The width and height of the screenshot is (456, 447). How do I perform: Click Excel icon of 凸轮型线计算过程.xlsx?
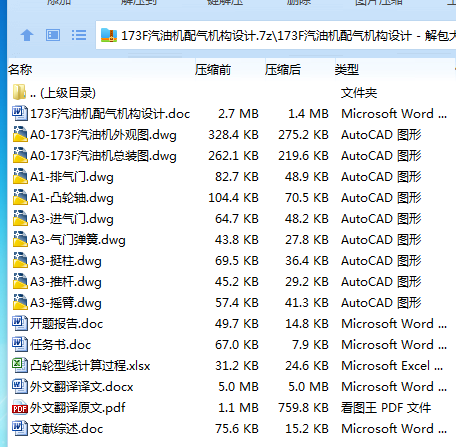click(20, 365)
